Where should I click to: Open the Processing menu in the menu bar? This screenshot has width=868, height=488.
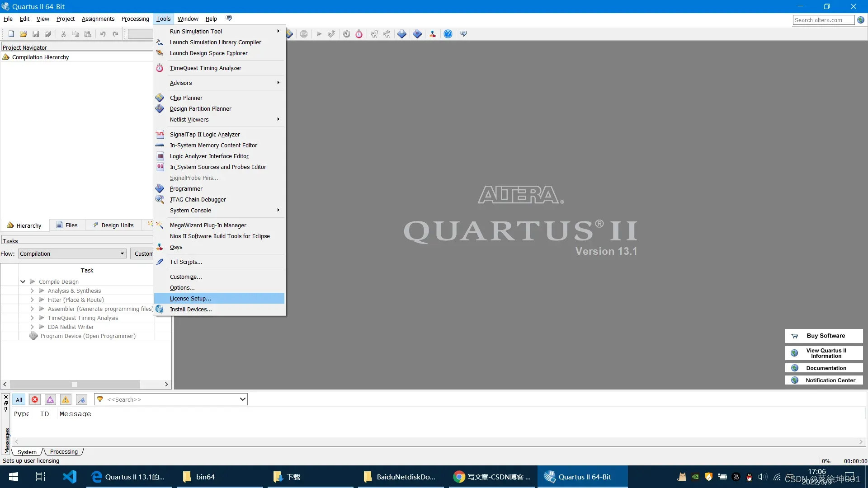pos(135,19)
